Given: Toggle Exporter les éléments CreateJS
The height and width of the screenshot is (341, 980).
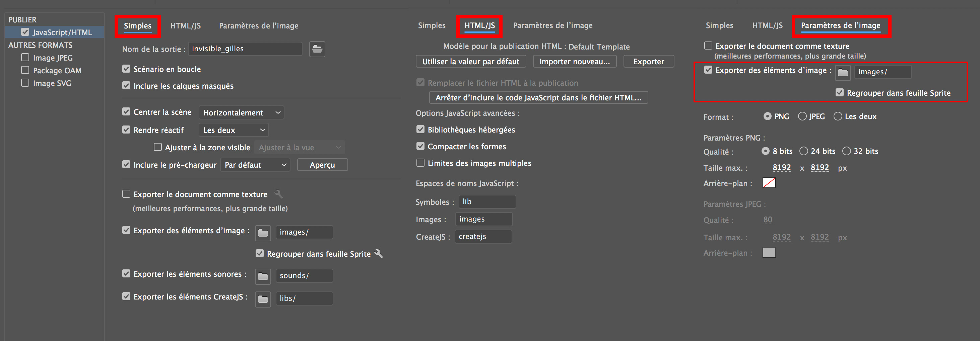Looking at the screenshot, I should 126,296.
